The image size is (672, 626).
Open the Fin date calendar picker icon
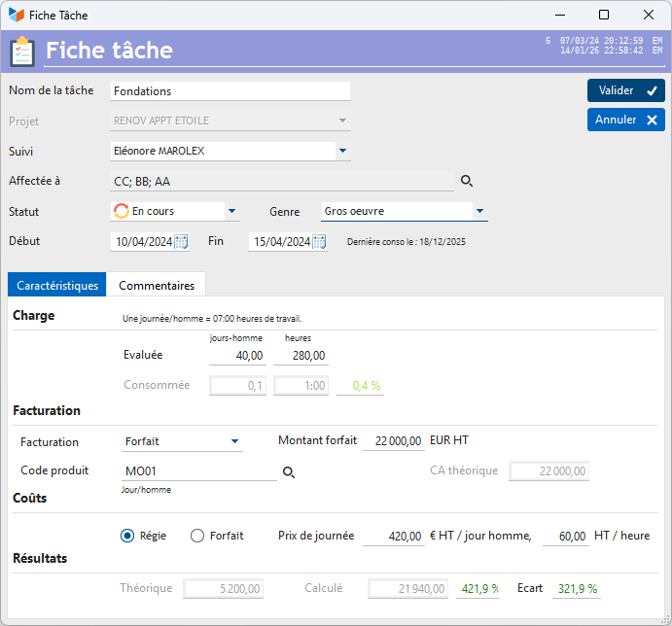click(319, 242)
